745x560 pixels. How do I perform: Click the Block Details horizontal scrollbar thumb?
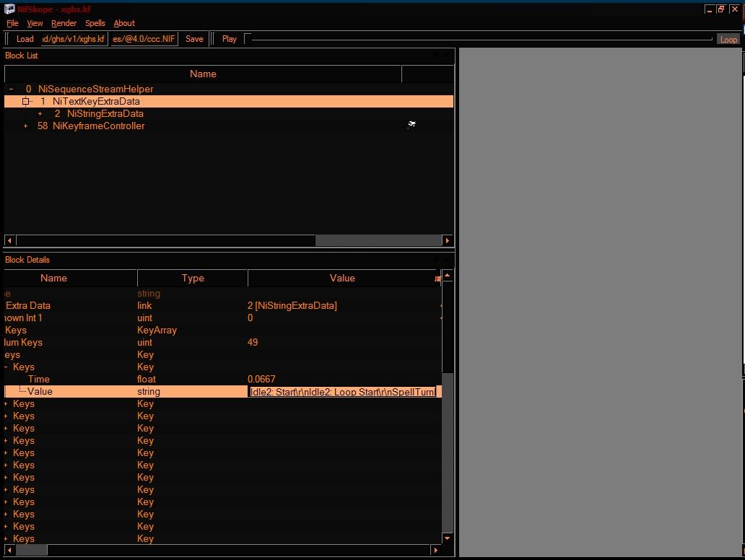point(32,550)
